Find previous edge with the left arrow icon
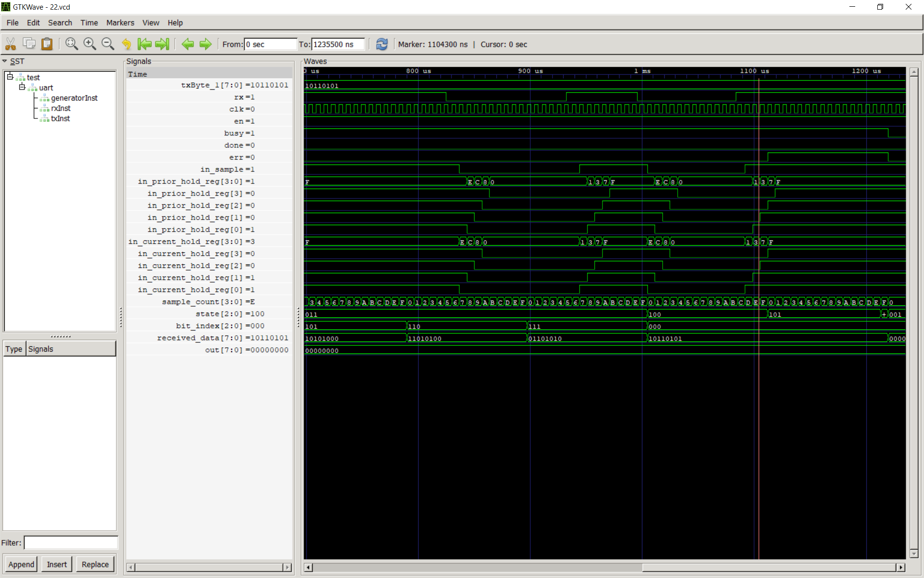 click(x=188, y=44)
